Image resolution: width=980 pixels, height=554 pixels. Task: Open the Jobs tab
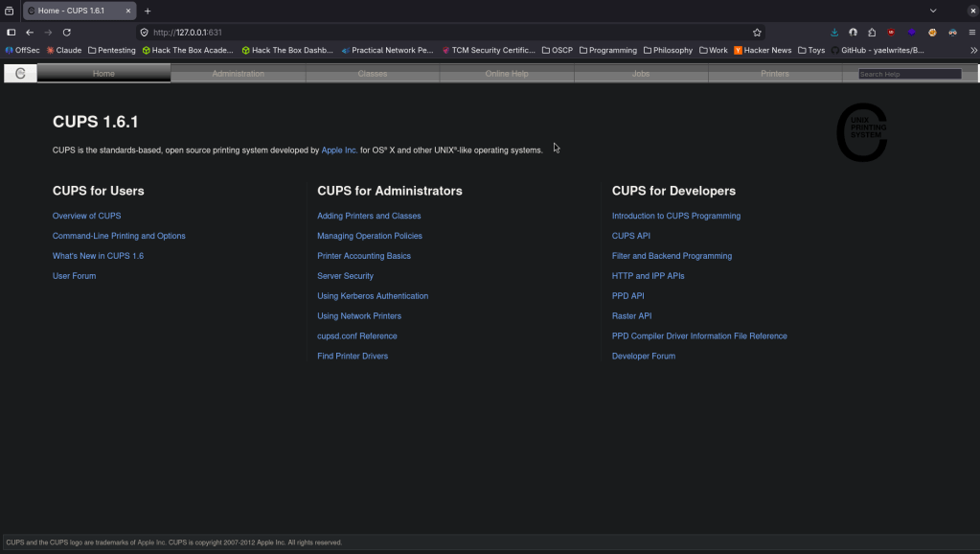(641, 74)
